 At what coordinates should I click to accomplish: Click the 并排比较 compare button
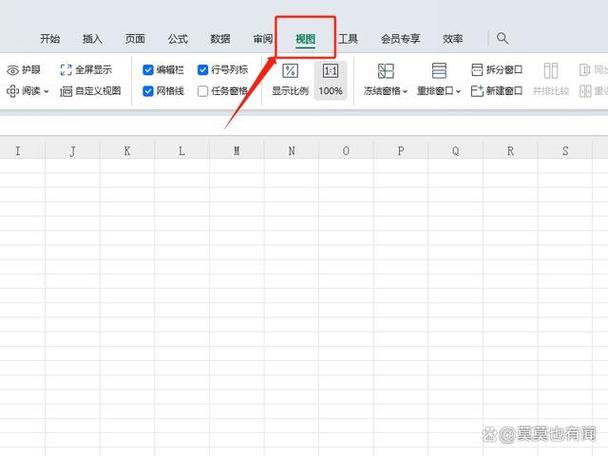coord(551,80)
